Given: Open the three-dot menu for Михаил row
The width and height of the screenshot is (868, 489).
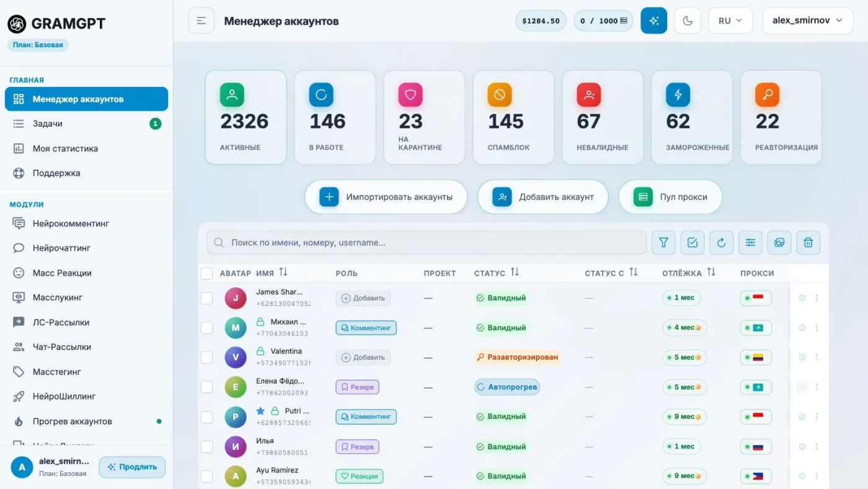Looking at the screenshot, I should (x=817, y=328).
